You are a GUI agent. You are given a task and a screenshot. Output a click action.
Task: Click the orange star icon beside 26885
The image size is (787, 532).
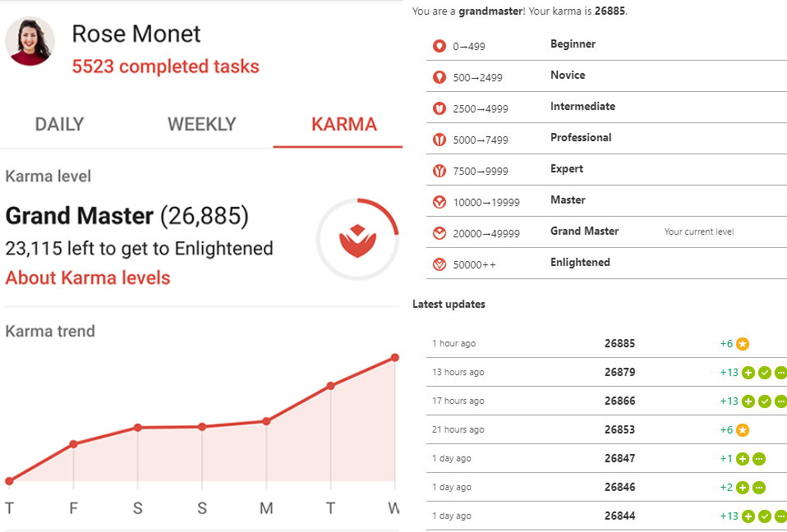coord(743,343)
